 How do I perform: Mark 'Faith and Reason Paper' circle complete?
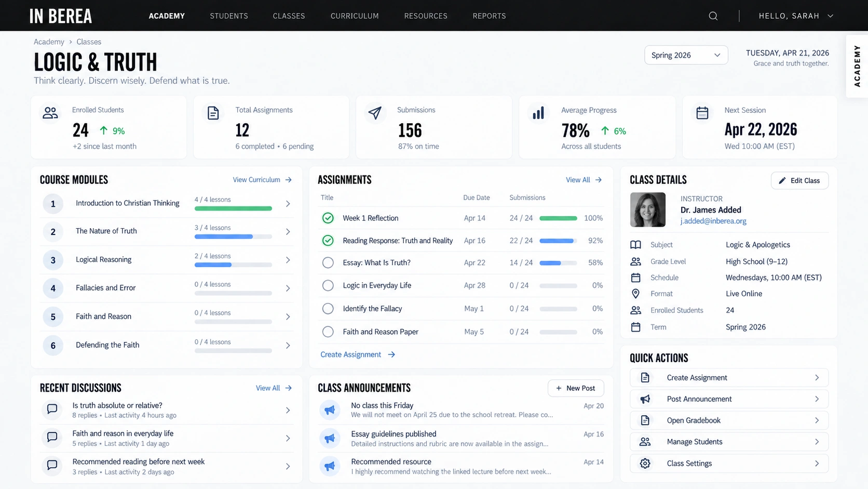point(328,332)
